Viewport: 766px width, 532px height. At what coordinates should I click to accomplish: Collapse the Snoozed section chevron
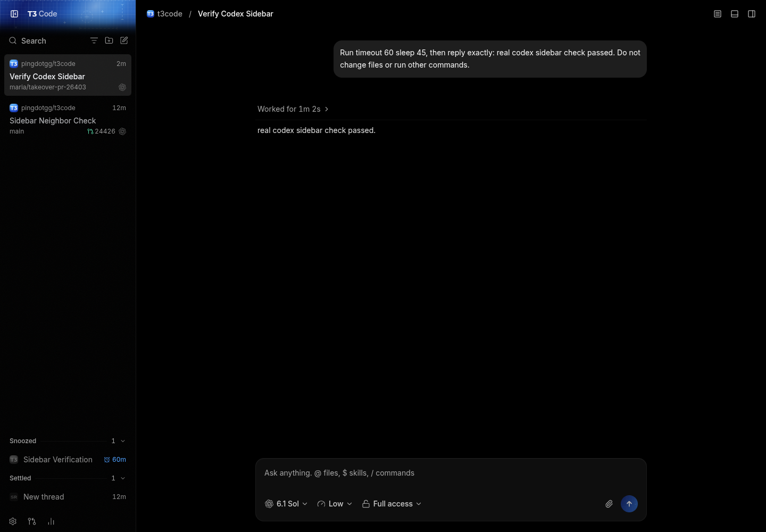(123, 441)
